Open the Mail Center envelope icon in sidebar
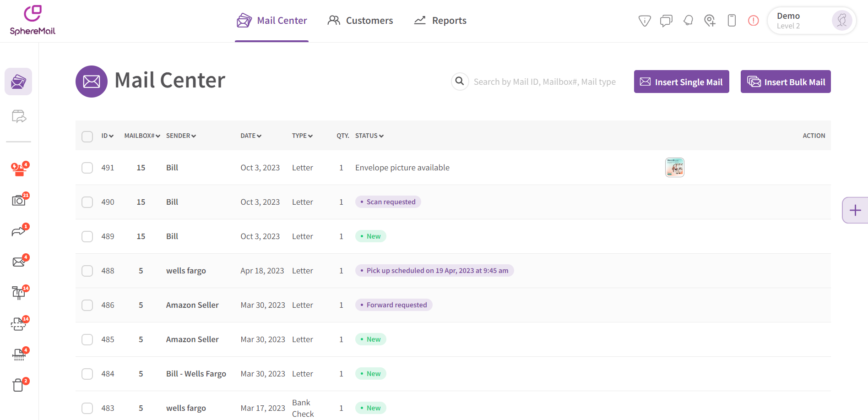Image resolution: width=868 pixels, height=420 pixels. point(18,82)
